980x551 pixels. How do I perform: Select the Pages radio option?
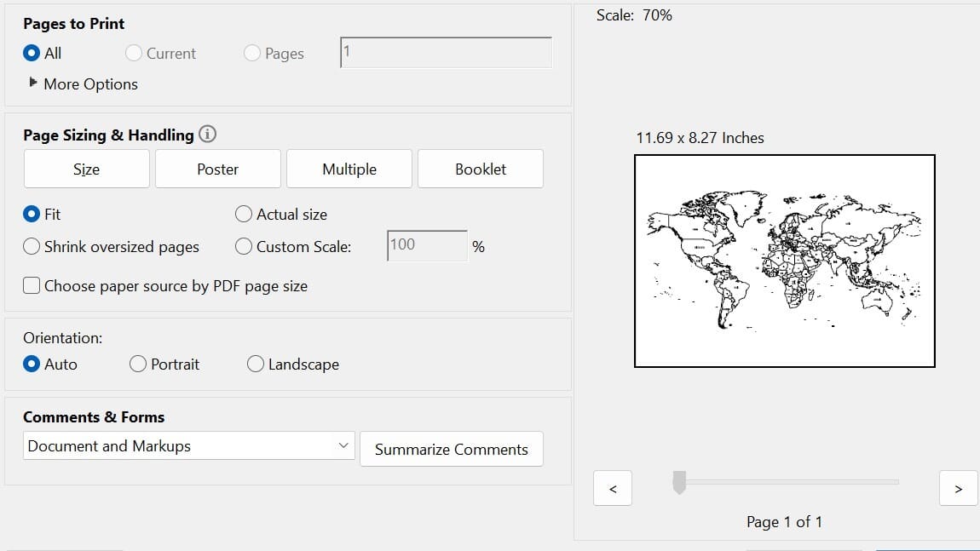click(x=251, y=53)
